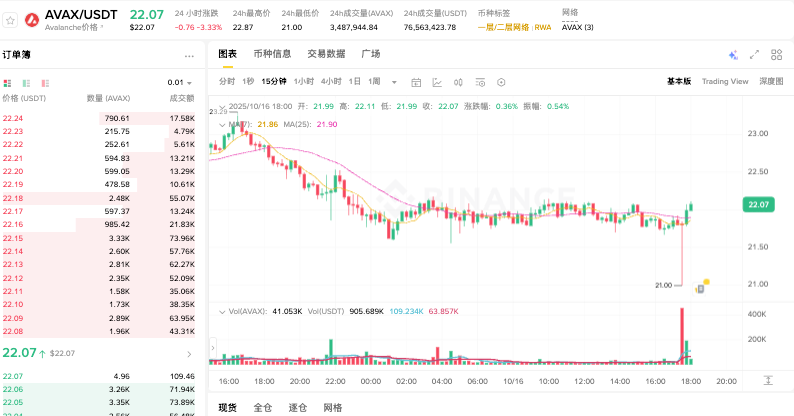Open the AI assistant sparkle icon

coord(733,55)
